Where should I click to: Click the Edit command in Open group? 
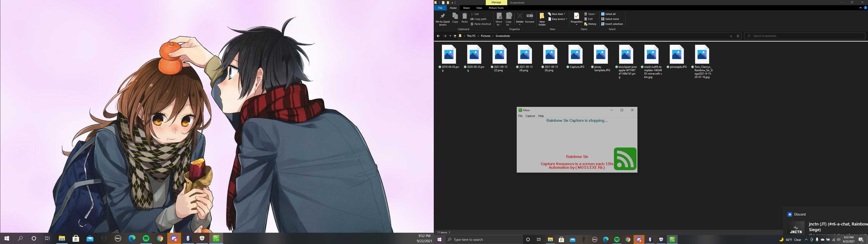(x=588, y=19)
